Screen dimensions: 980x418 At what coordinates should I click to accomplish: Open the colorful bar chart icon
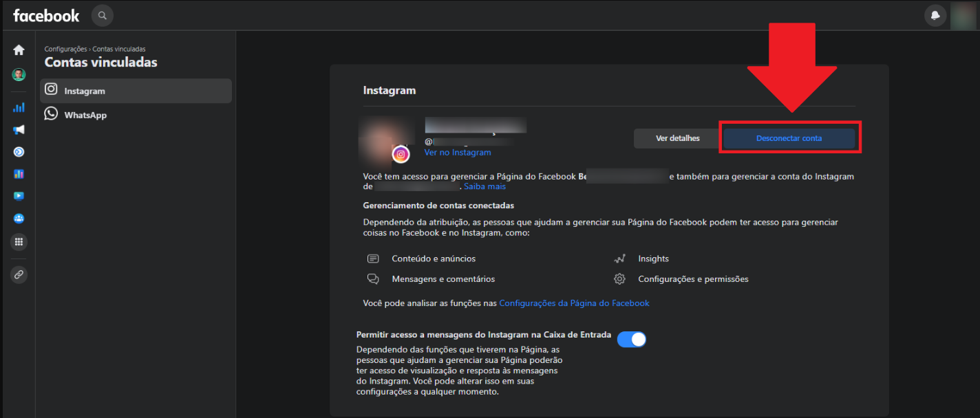(19, 174)
